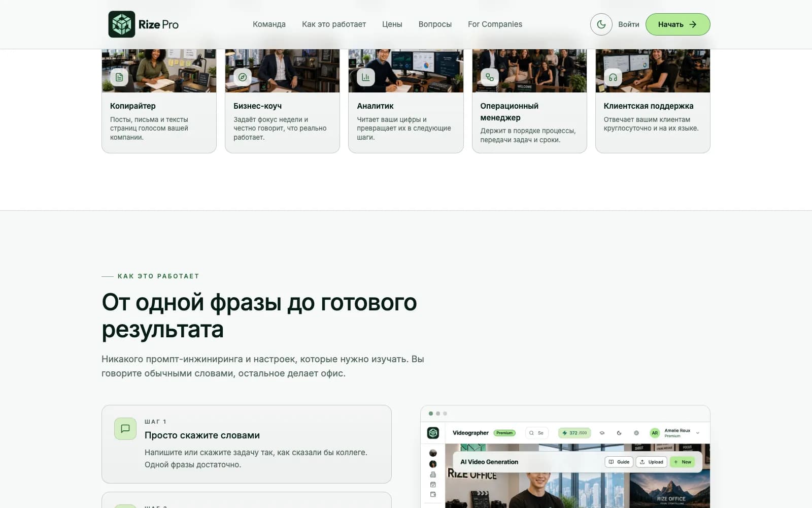Click the Premium badge next to Videographer
Screen dimensions: 812x508
pos(504,433)
